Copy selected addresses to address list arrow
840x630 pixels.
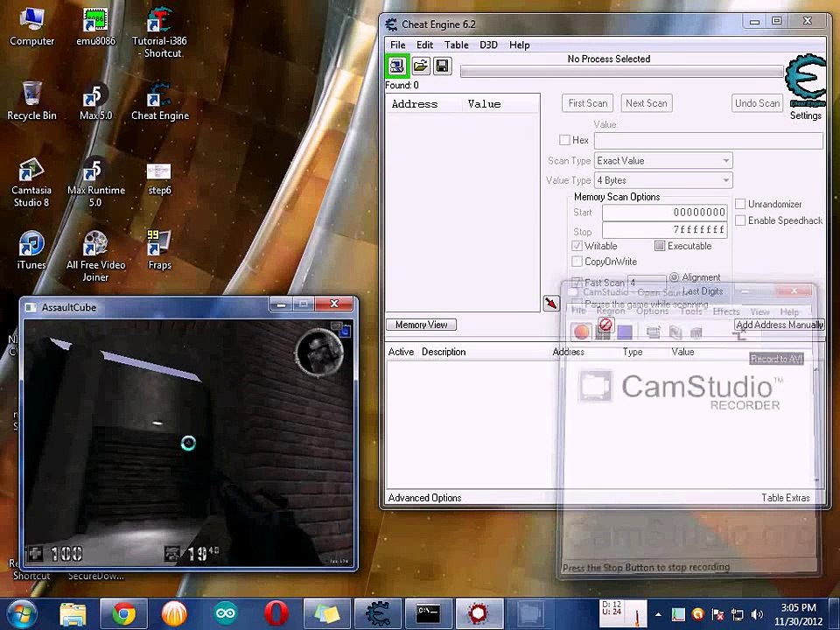551,304
